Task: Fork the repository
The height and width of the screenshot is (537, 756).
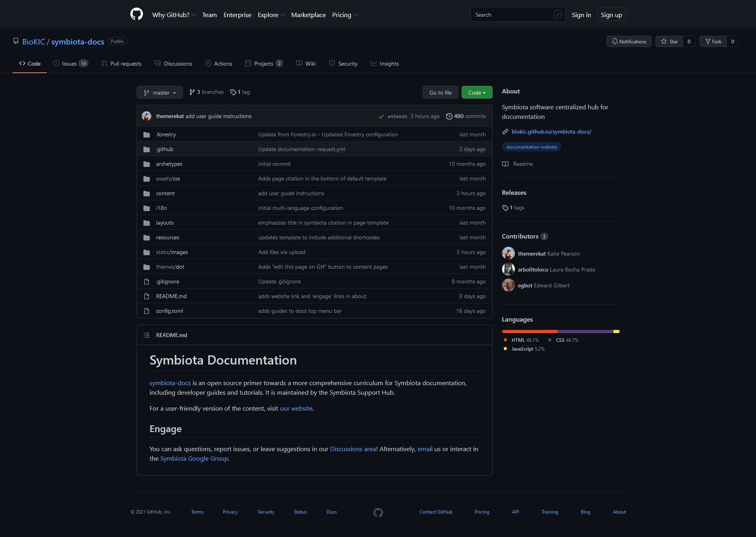Action: tap(713, 41)
